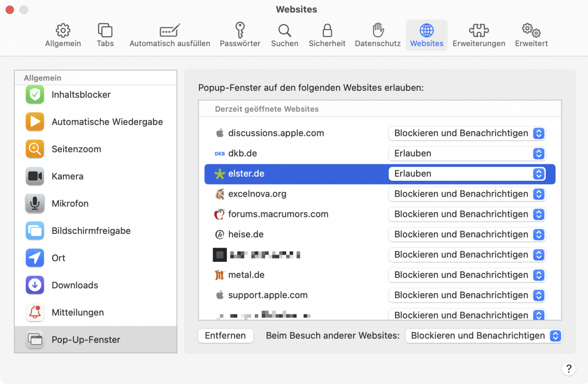Select the Mitteilungen bell icon
This screenshot has height=384, width=588.
[x=35, y=312]
